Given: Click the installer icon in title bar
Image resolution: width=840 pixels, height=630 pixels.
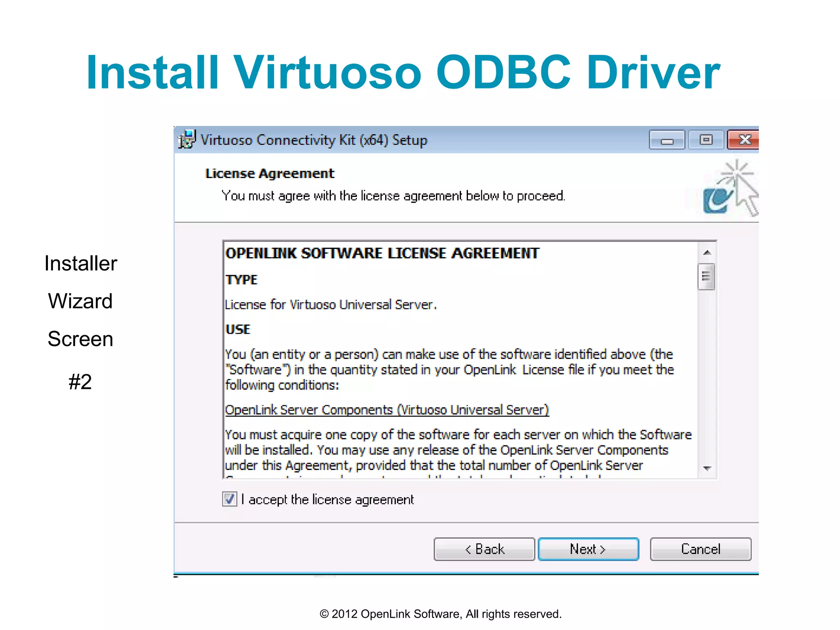Looking at the screenshot, I should [187, 139].
